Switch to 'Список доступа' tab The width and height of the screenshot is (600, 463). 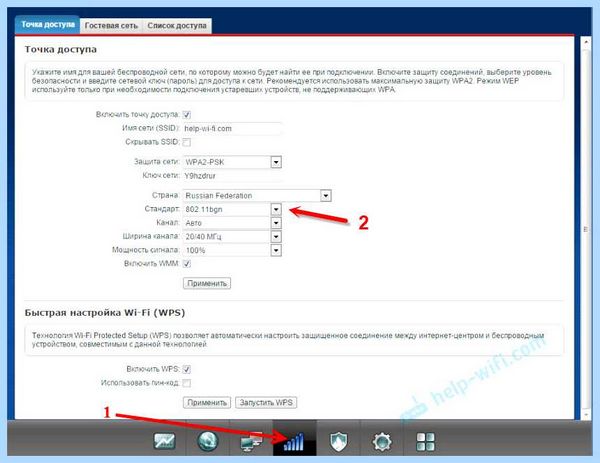click(177, 26)
